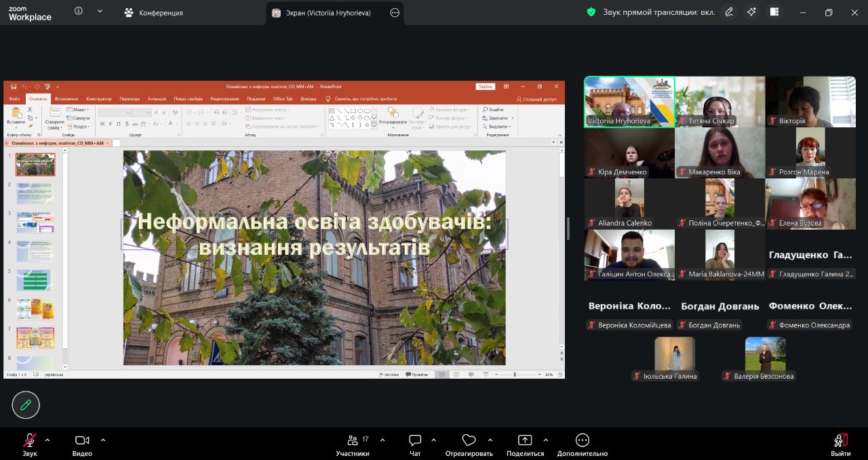The image size is (868, 460).
Task: Select Victoriia Hryhorieva's video tile
Action: 629,102
